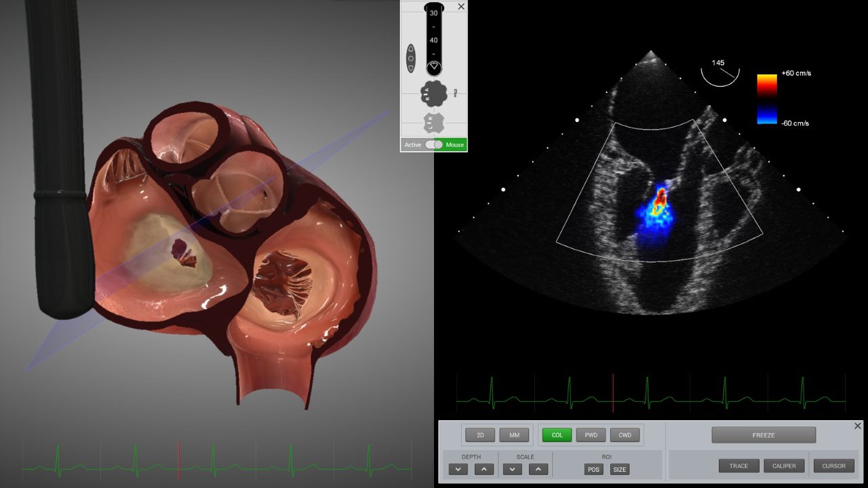Click the 145 degree angle indicator
Screen dimensions: 868x488
[719, 70]
